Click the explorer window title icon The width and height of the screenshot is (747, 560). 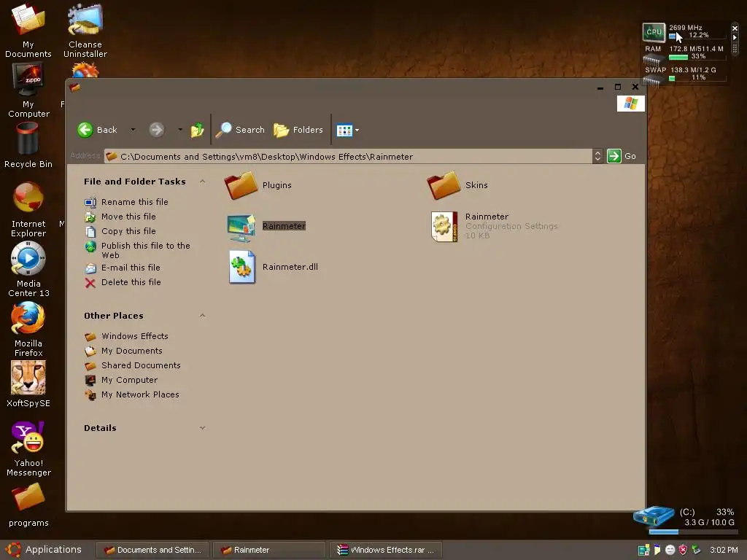click(75, 87)
